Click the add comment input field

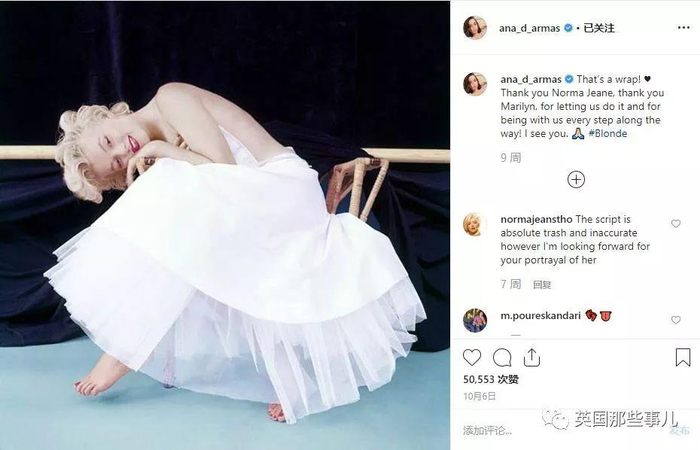click(x=562, y=431)
